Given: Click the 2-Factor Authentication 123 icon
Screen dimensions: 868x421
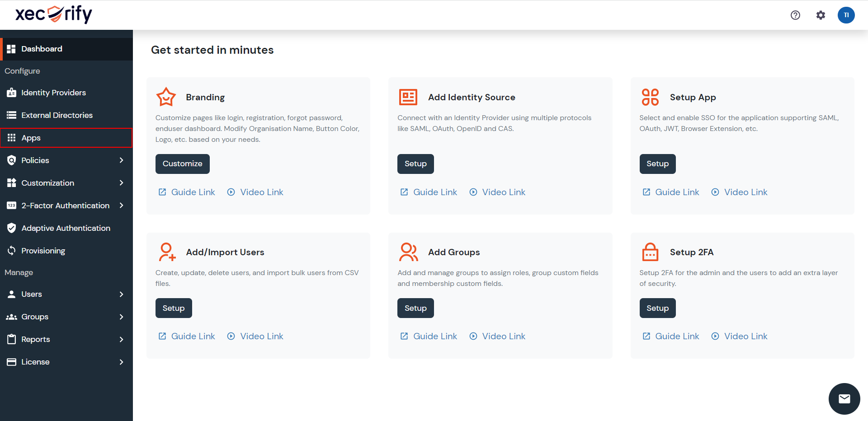Looking at the screenshot, I should pyautogui.click(x=11, y=206).
